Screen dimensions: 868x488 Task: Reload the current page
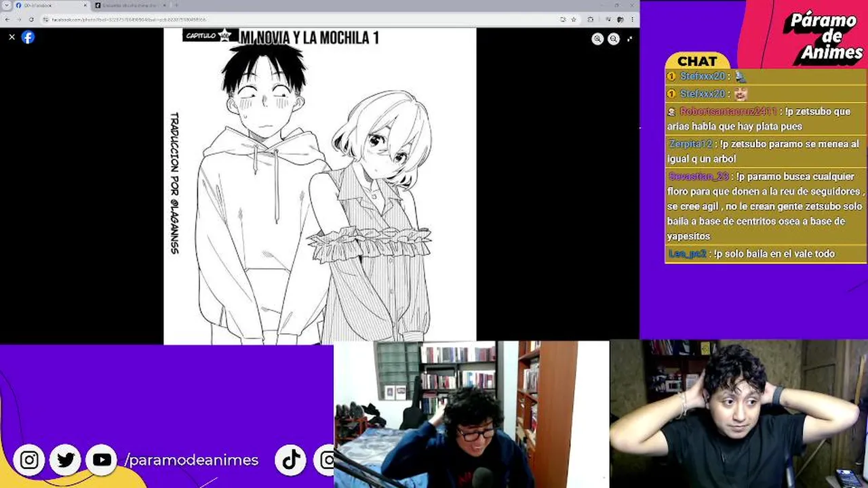tap(31, 20)
